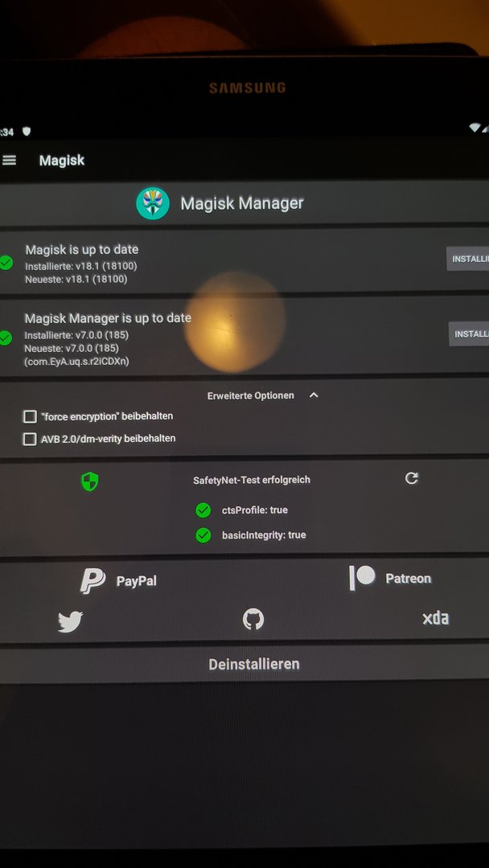The height and width of the screenshot is (868, 489).
Task: Tap the green SafetyNet shield icon
Action: [90, 481]
